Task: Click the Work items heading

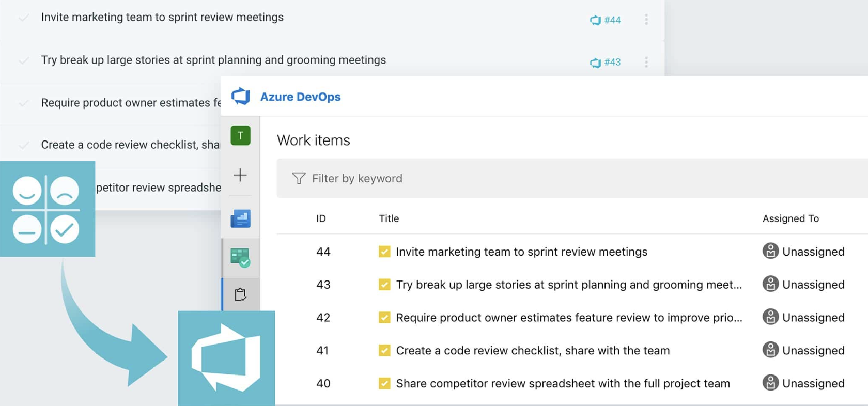Action: tap(314, 140)
